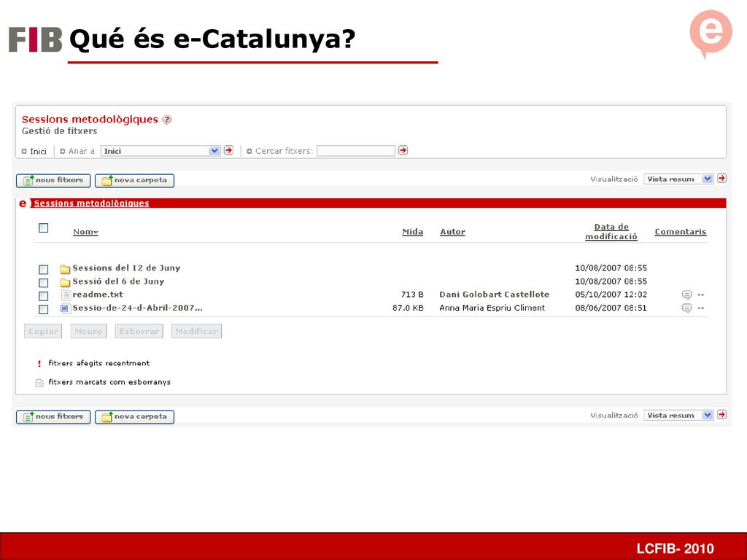
Task: Click the Copiar button
Action: point(43,332)
